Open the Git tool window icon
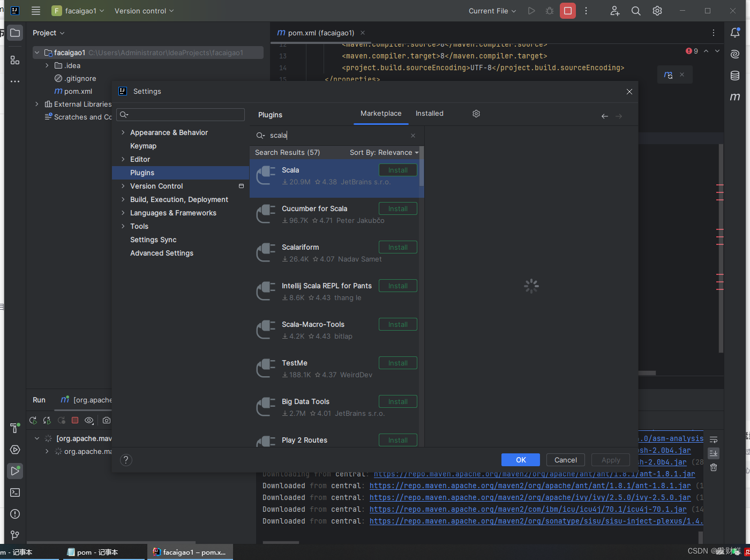This screenshot has width=750, height=560. pos(15,535)
